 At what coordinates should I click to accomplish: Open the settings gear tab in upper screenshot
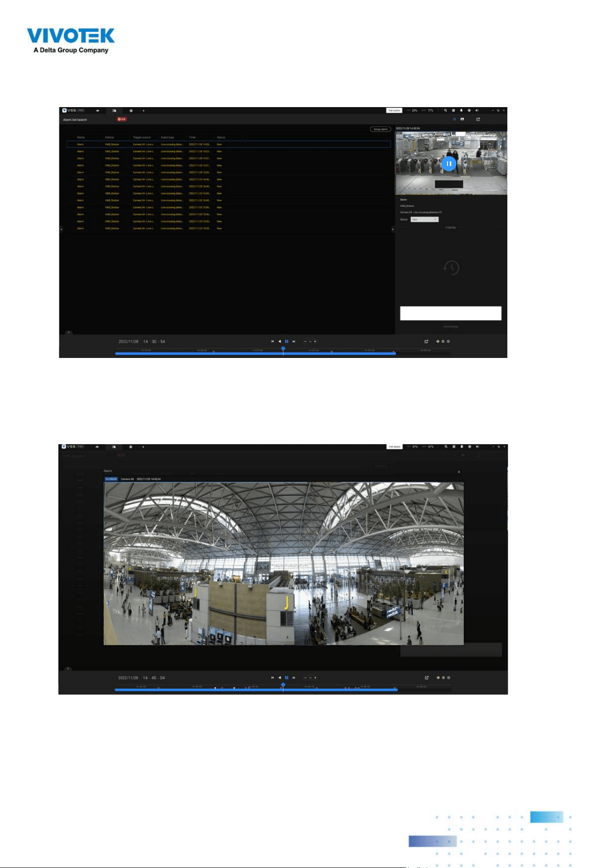click(131, 111)
